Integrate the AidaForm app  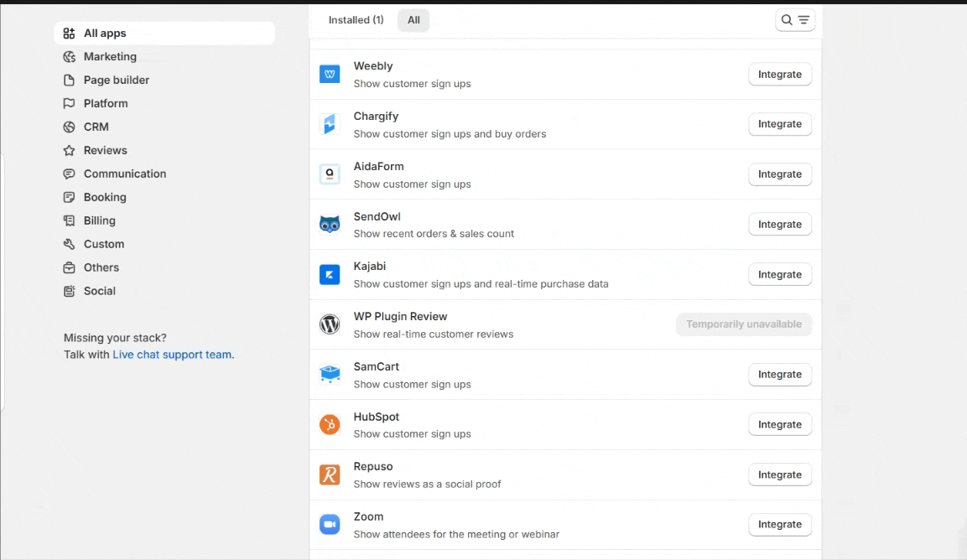pyautogui.click(x=779, y=174)
